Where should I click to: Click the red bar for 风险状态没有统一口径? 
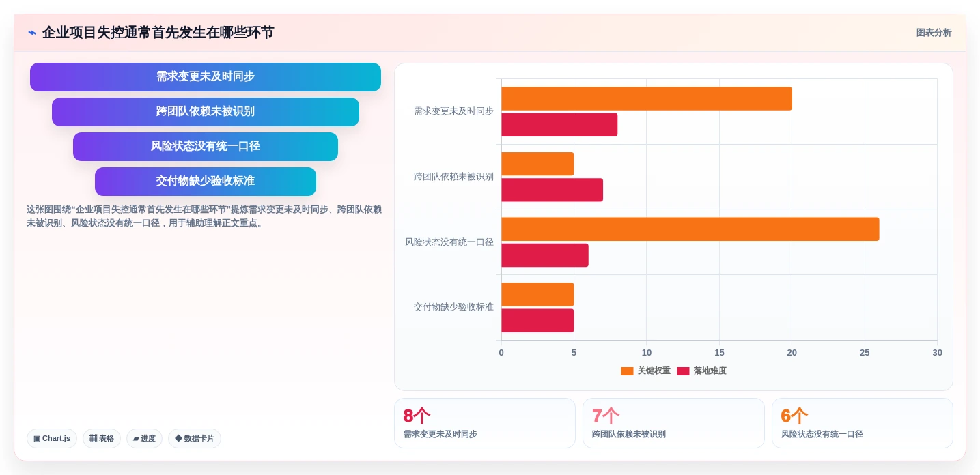(x=545, y=255)
